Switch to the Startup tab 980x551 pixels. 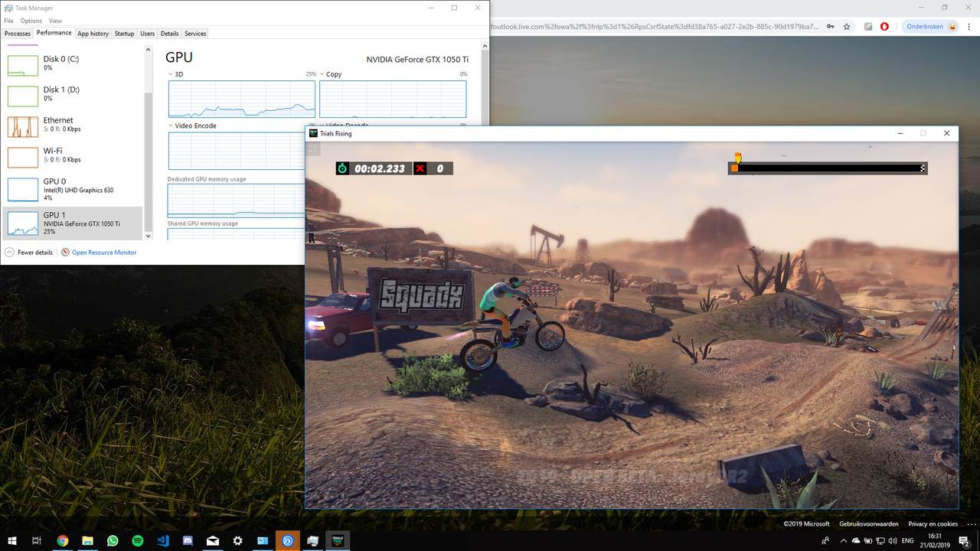[x=124, y=34]
